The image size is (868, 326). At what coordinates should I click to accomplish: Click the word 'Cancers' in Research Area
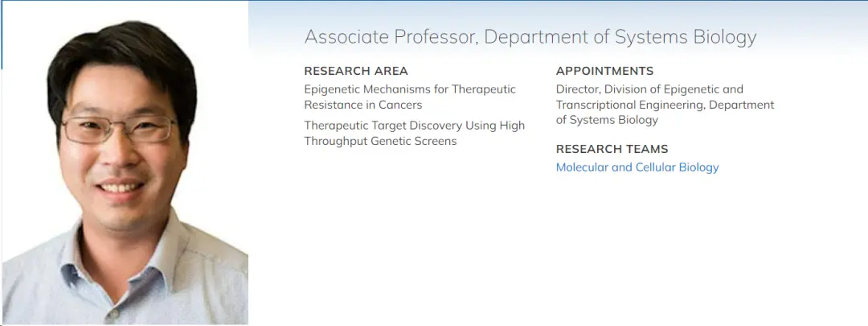click(x=400, y=105)
